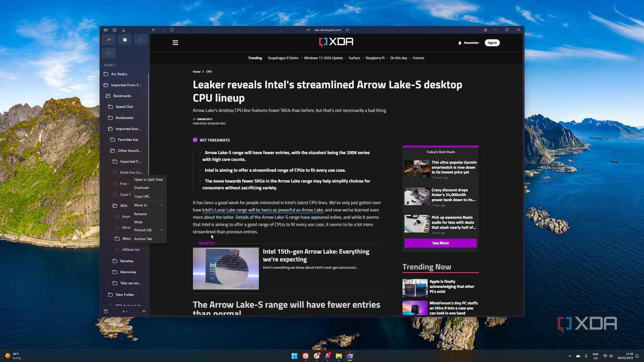Image resolution: width=644 pixels, height=362 pixels.
Task: Open the Snapdragon X Series trending link
Action: coord(283,58)
